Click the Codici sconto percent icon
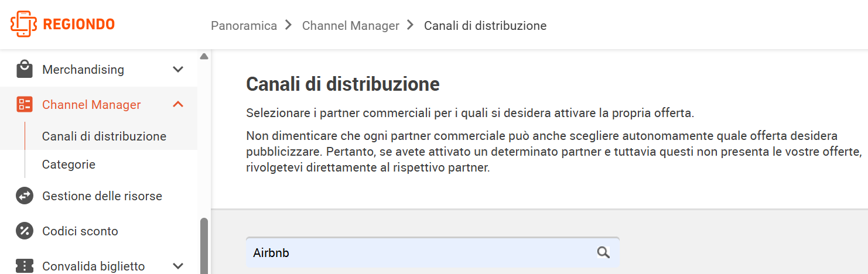 pyautogui.click(x=25, y=231)
